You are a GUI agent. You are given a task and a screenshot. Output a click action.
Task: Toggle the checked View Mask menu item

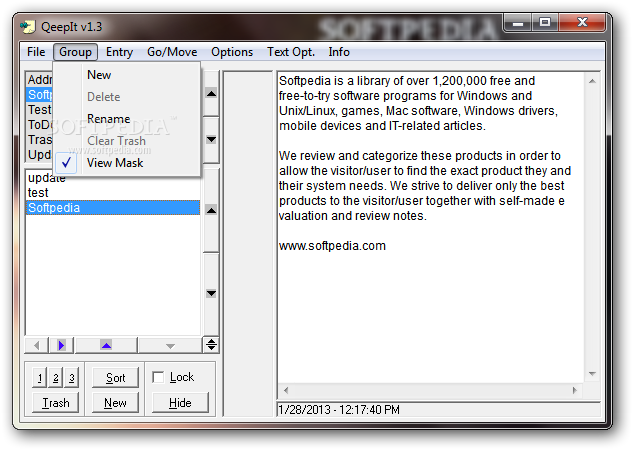(x=127, y=163)
